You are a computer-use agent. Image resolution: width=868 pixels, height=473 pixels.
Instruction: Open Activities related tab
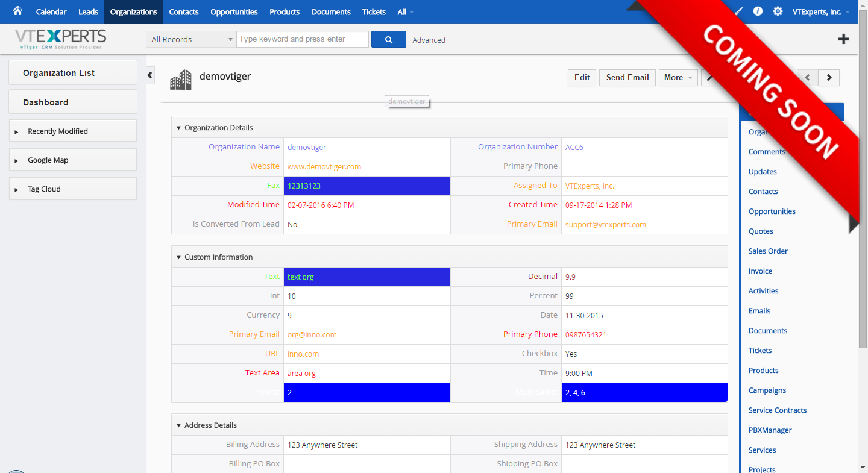coord(763,291)
